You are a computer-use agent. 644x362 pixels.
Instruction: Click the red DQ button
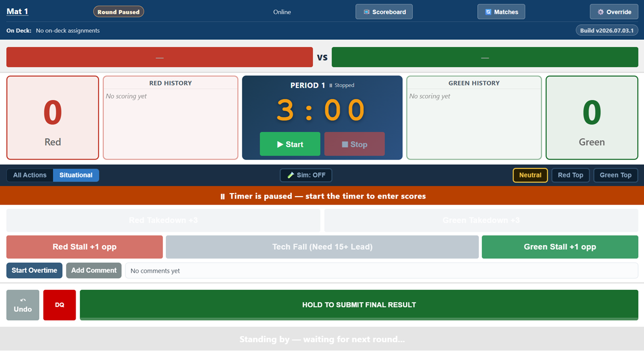click(x=59, y=305)
